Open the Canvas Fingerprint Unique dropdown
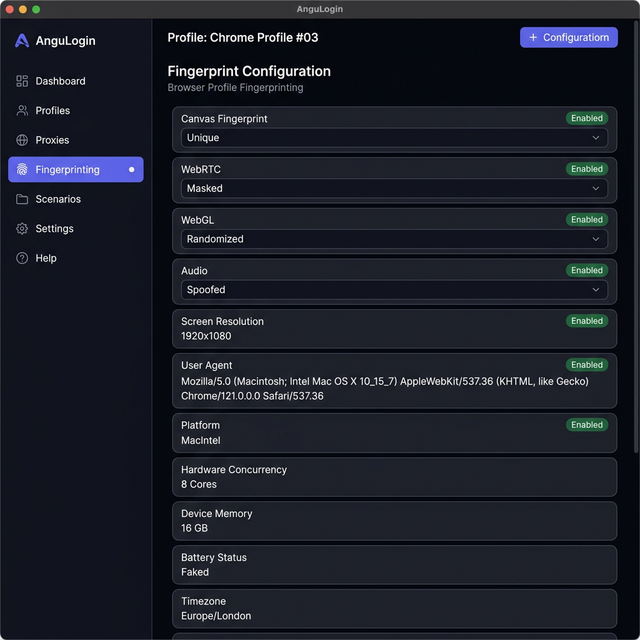The image size is (640, 640). pos(394,138)
